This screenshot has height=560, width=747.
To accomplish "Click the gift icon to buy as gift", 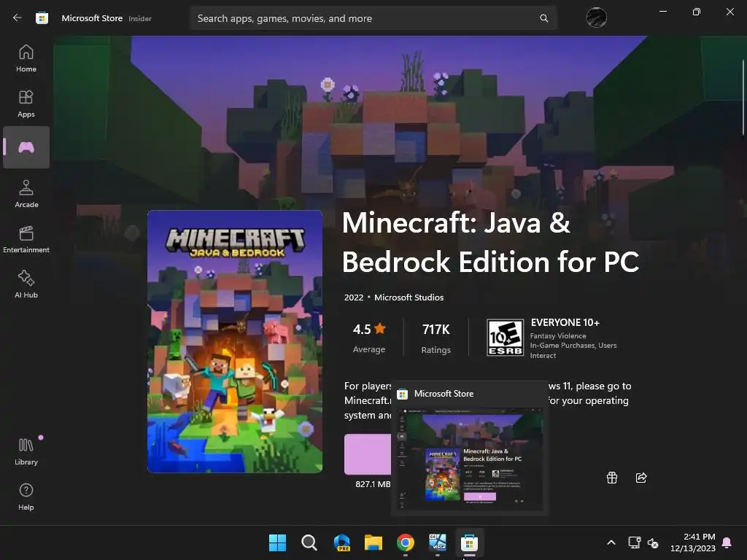I will (x=612, y=477).
